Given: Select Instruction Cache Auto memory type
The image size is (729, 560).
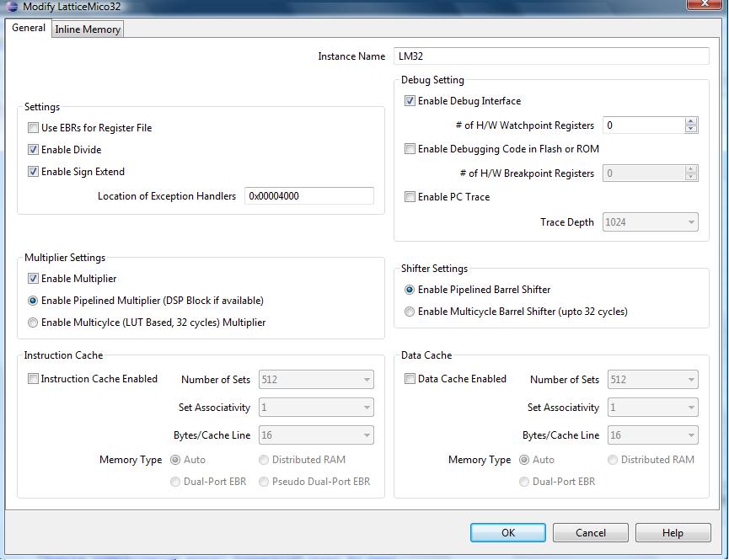Looking at the screenshot, I should coord(175,460).
